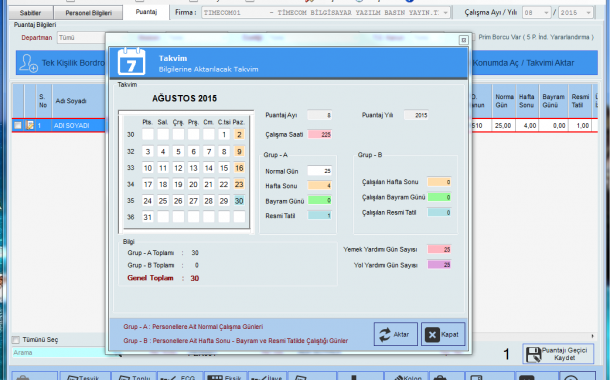Select day 15 in the August calendar
The height and width of the screenshot is (380, 610).
coord(224,168)
